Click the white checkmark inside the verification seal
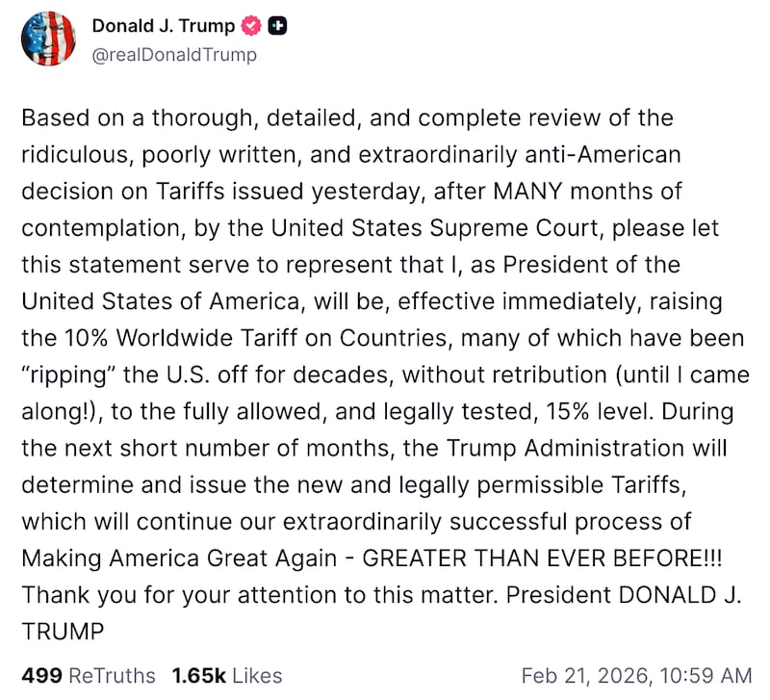The height and width of the screenshot is (700, 770). [249, 26]
